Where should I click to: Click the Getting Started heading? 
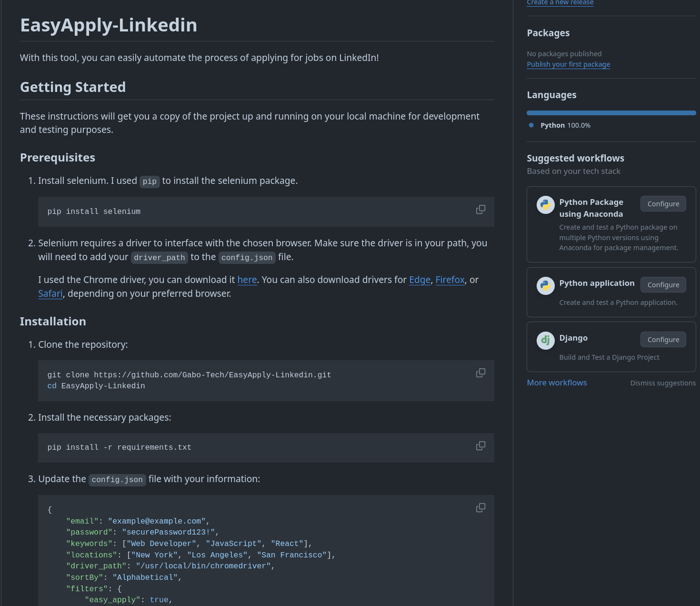[x=73, y=87]
